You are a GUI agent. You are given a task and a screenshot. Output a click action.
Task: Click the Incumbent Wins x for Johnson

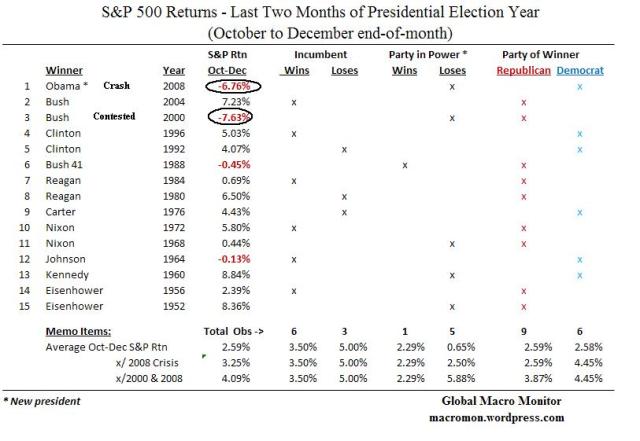(293, 260)
